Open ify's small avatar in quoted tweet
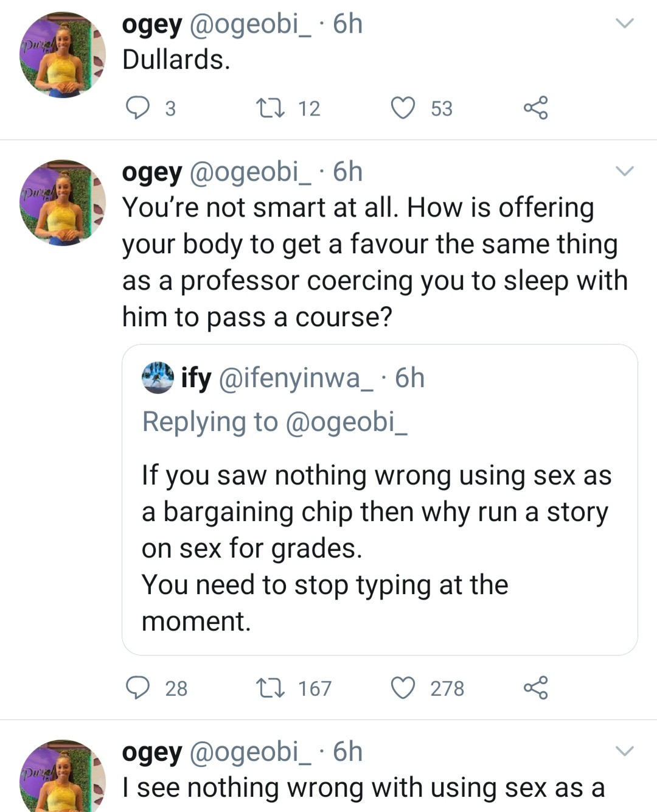This screenshot has height=812, width=657. (158, 378)
